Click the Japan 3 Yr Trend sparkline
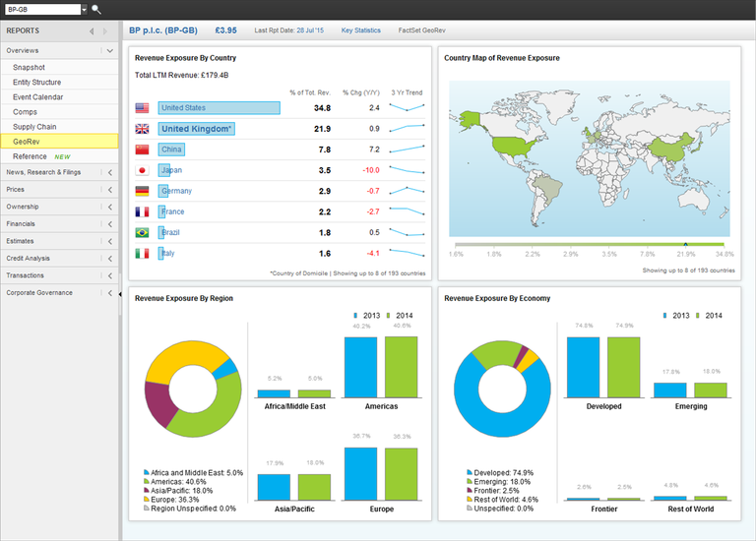756x541 pixels. tap(407, 169)
